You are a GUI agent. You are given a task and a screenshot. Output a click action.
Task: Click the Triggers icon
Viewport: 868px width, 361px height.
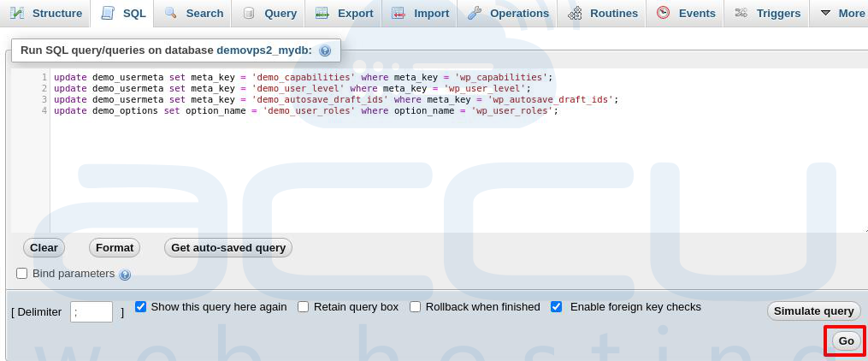tap(741, 13)
